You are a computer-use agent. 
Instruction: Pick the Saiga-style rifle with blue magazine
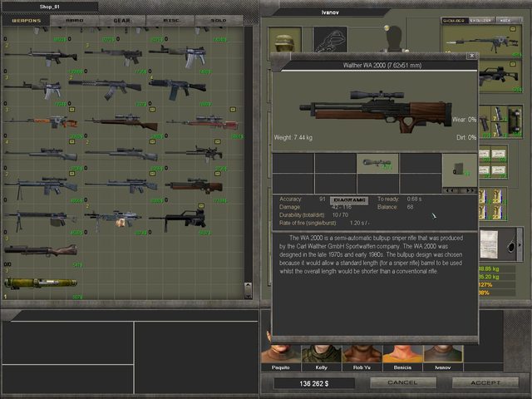(x=177, y=89)
